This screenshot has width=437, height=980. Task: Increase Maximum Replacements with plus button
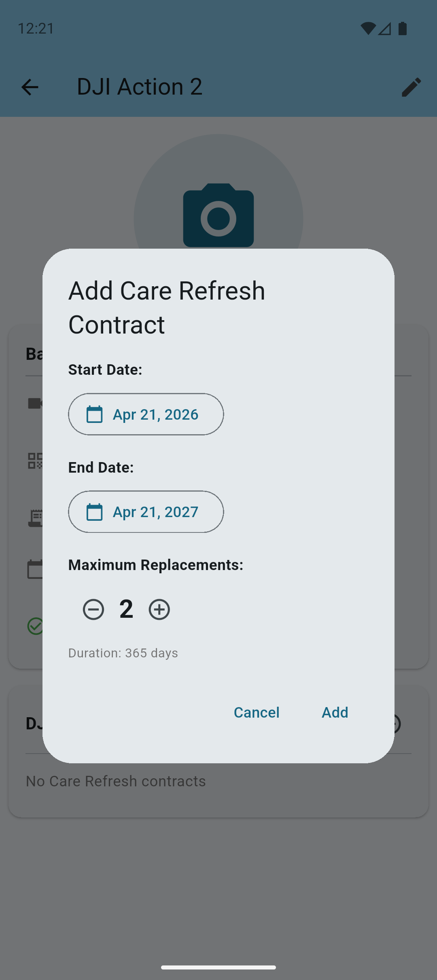coord(159,609)
